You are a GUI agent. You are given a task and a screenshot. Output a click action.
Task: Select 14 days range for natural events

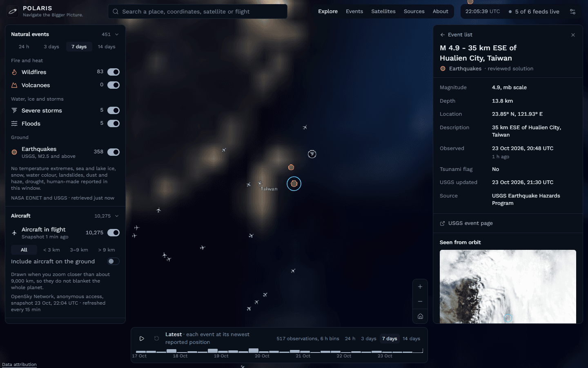(107, 47)
